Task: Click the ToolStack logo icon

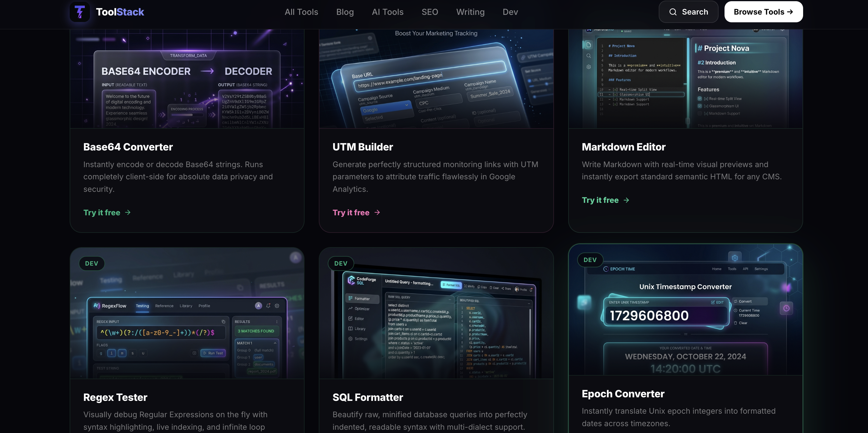Action: click(79, 12)
